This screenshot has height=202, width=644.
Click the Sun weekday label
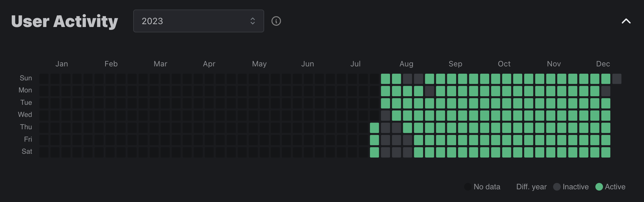[x=26, y=78]
